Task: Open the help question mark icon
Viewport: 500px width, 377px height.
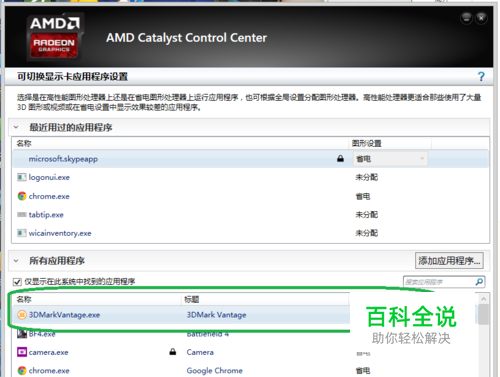Action: tap(481, 77)
